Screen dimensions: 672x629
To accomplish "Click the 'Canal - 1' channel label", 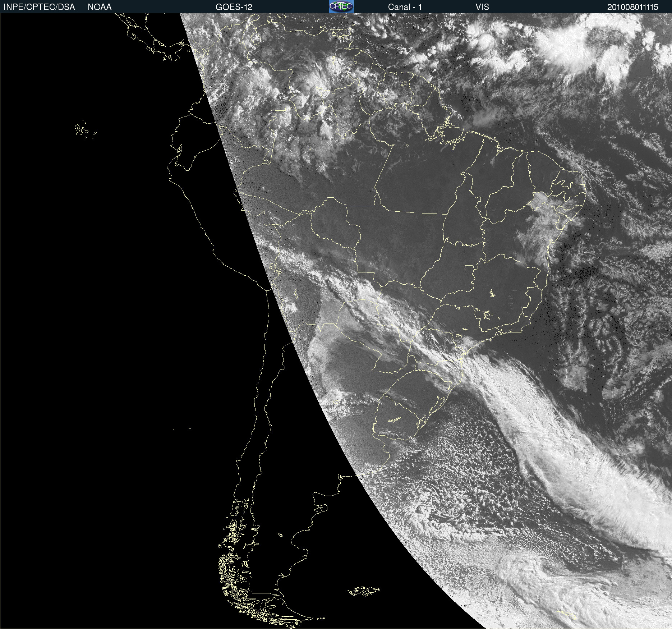I will point(405,7).
